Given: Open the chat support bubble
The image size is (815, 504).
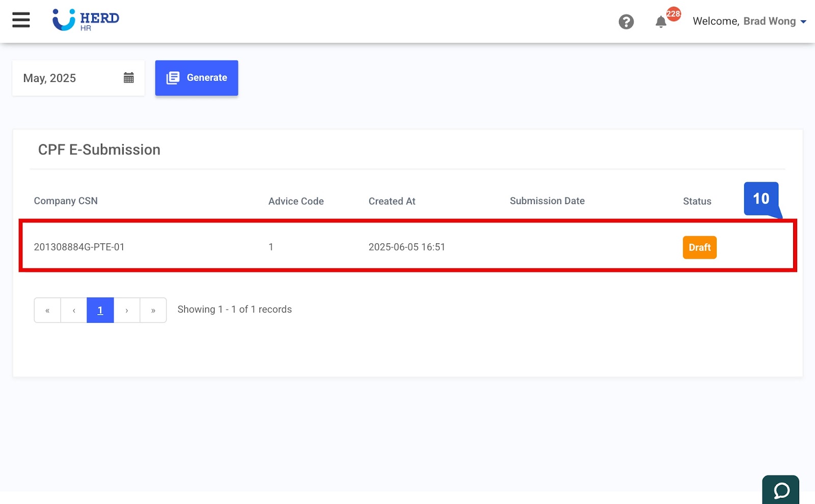Looking at the screenshot, I should coord(781,490).
